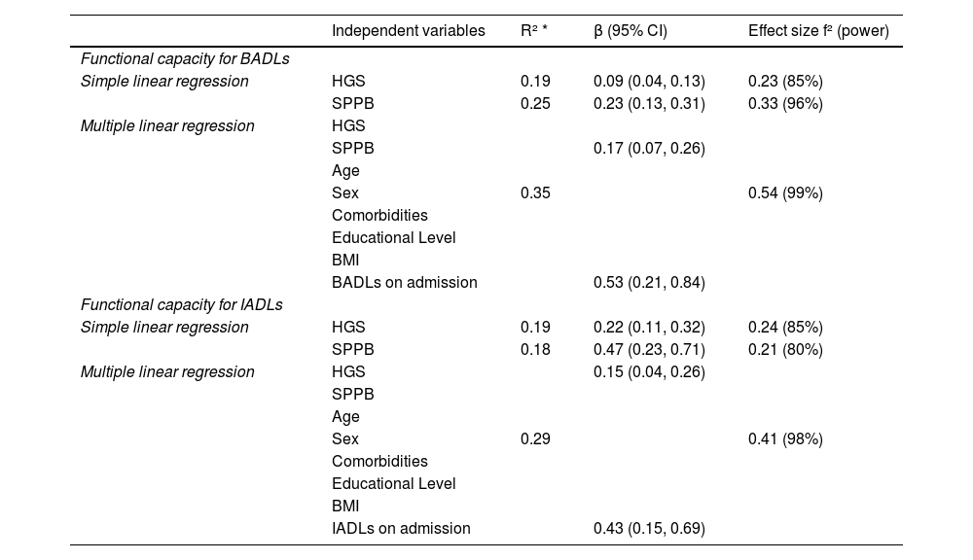Click the R² value 0.35
Viewport: 973px width, 560px height.
point(535,193)
